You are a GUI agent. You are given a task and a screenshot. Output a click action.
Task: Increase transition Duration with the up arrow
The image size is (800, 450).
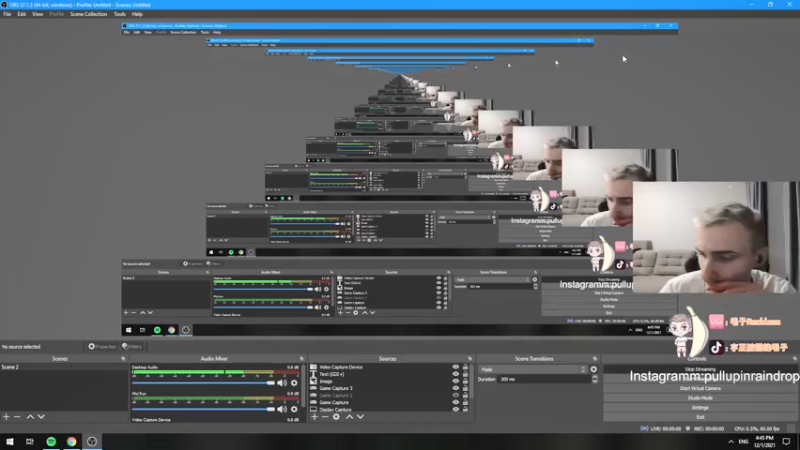pyautogui.click(x=594, y=377)
